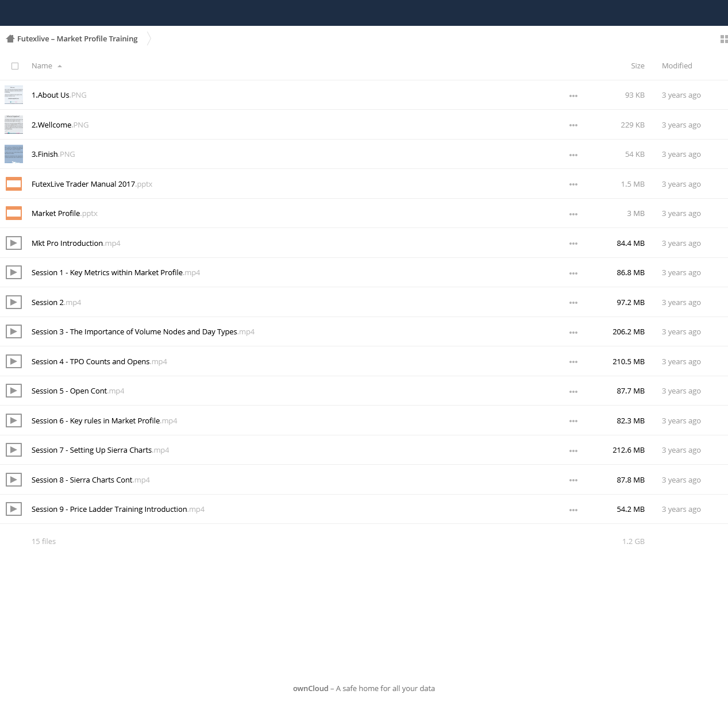Click the 1.2 GB total size
The image size is (728, 706).
tap(633, 541)
